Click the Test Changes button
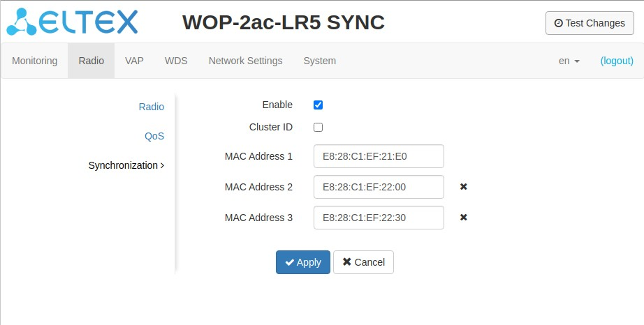This screenshot has width=644, height=325. tap(590, 23)
